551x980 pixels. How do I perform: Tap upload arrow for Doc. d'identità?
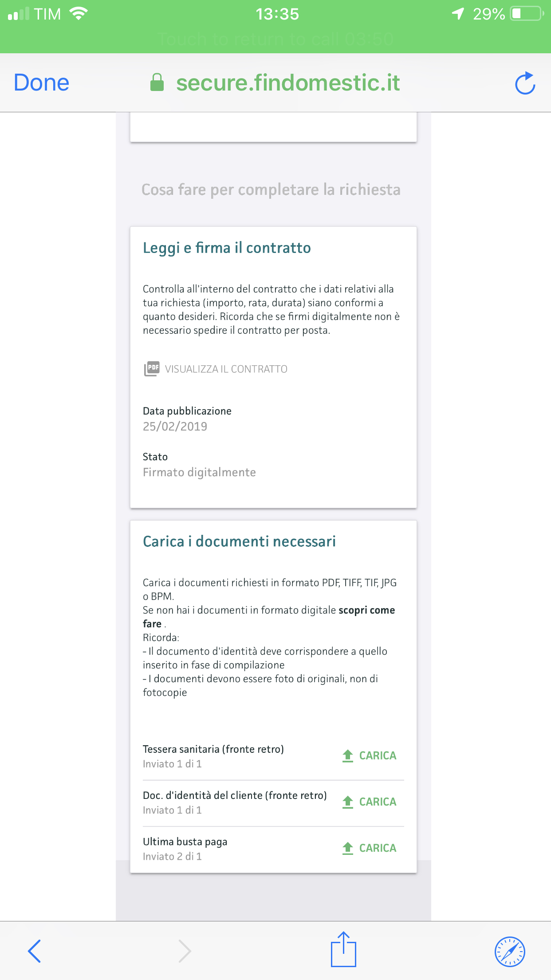click(x=348, y=802)
